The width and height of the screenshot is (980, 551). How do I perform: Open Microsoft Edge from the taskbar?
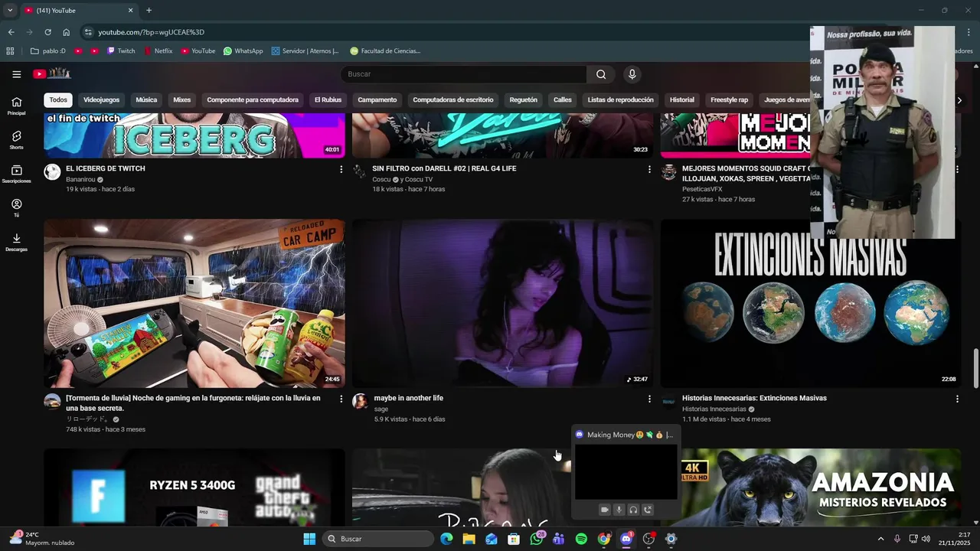pyautogui.click(x=446, y=539)
